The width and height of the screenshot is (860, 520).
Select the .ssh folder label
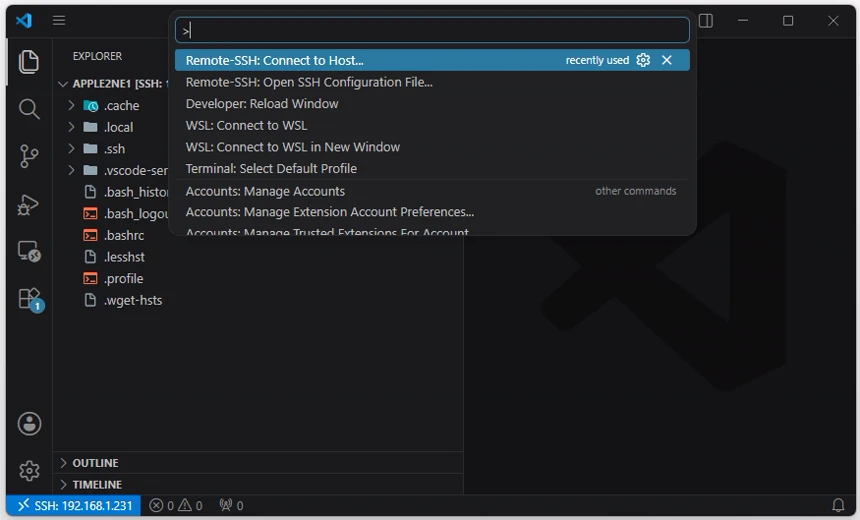(114, 149)
